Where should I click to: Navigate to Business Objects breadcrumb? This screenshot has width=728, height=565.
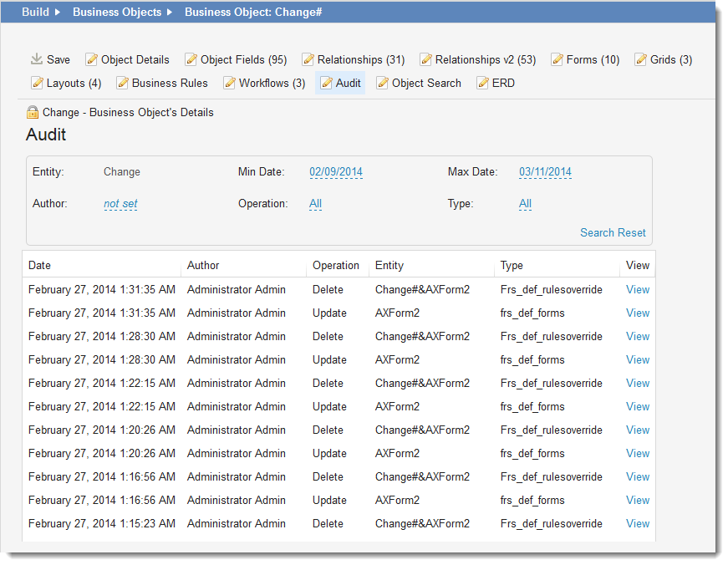[116, 13]
